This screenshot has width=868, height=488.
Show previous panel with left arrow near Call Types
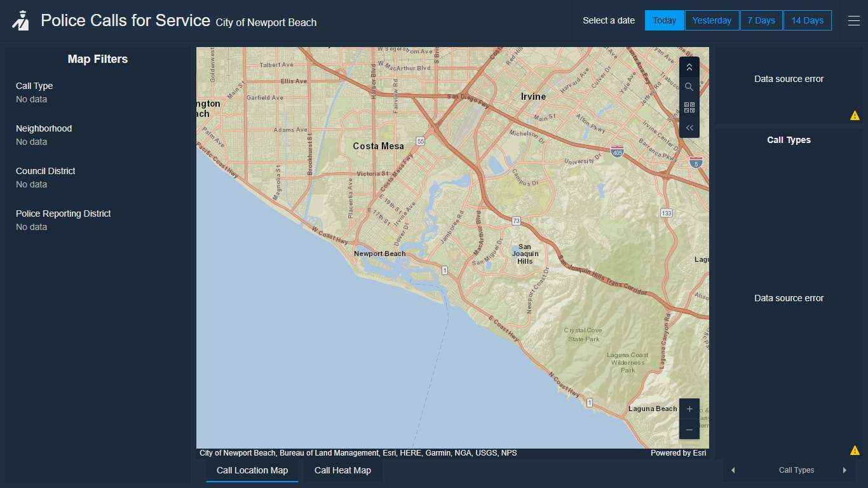tap(733, 470)
